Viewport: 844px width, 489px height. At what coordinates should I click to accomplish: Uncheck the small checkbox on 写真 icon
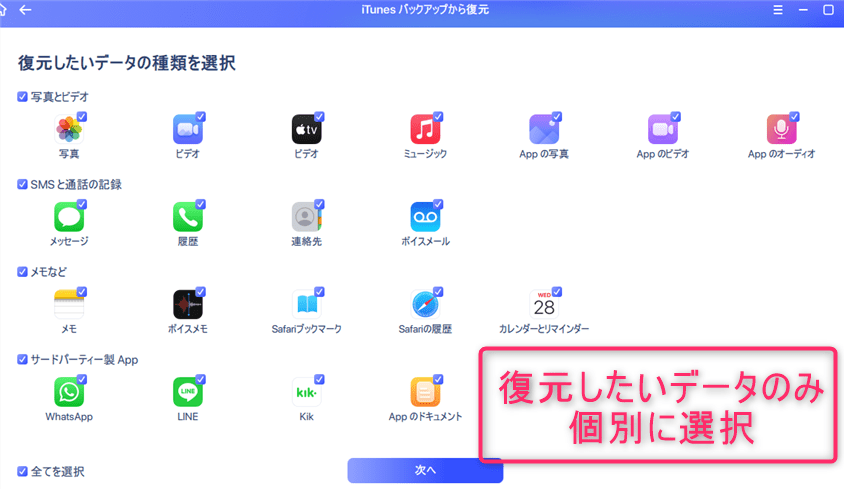pos(82,116)
